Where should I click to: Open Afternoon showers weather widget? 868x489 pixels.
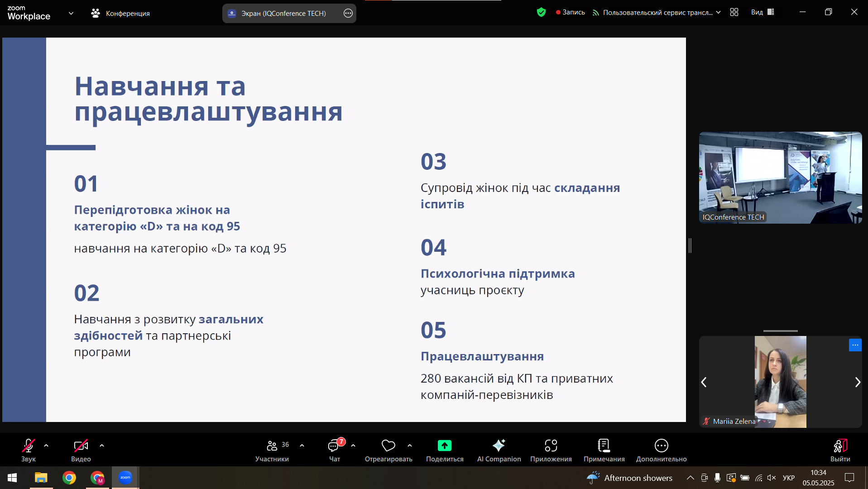[629, 478]
